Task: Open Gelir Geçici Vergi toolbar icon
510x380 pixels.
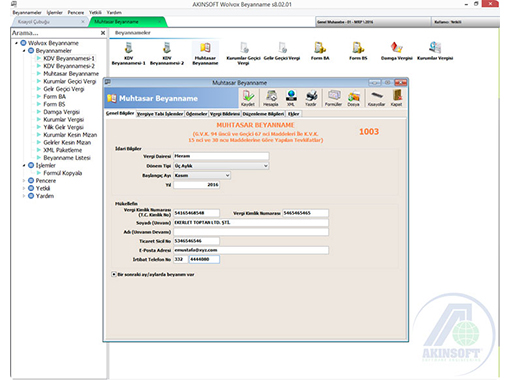Action: click(282, 51)
